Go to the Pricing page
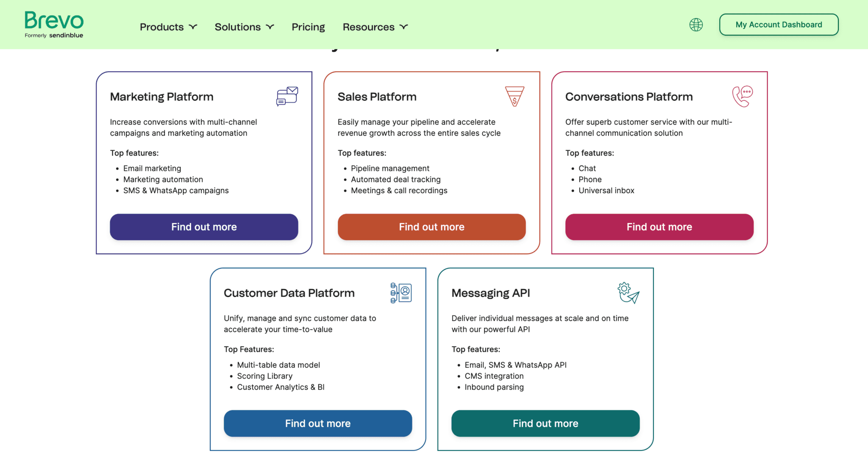 (x=308, y=27)
